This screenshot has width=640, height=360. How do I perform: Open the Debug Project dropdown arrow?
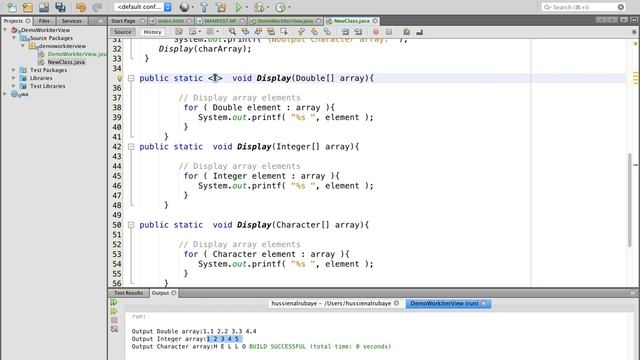tap(268, 7)
